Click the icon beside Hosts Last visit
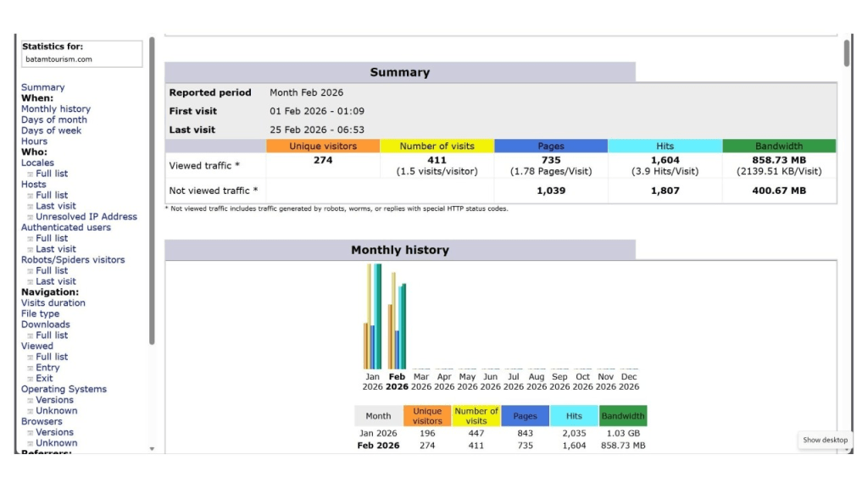This screenshot has height=488, width=868. pos(31,206)
